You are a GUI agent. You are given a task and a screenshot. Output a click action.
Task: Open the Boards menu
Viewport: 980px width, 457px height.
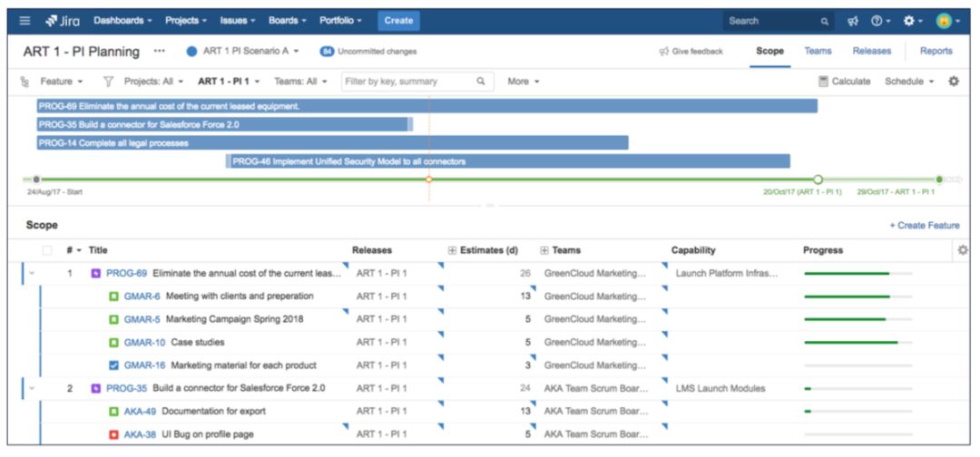pos(287,21)
